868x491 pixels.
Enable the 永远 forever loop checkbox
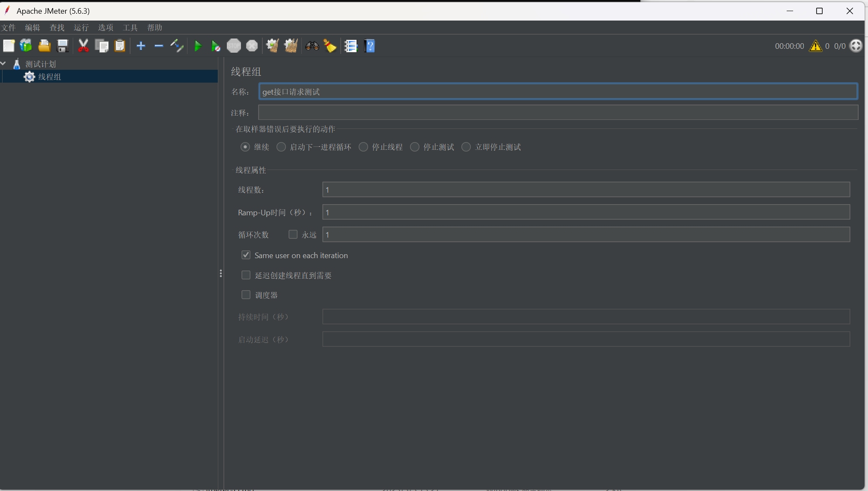[x=293, y=235]
